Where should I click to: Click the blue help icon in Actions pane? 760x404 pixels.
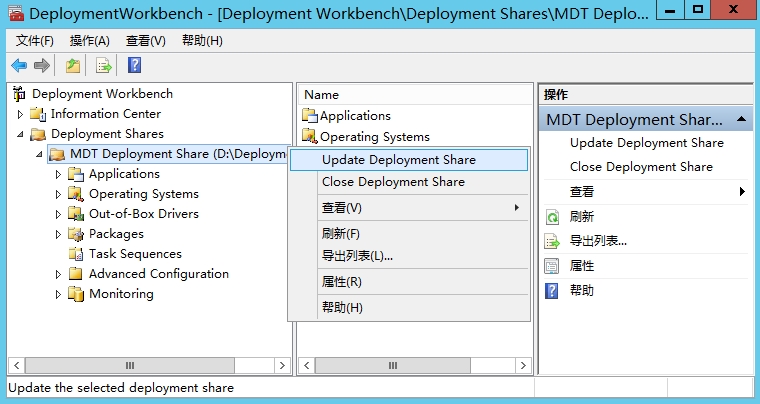(x=552, y=291)
